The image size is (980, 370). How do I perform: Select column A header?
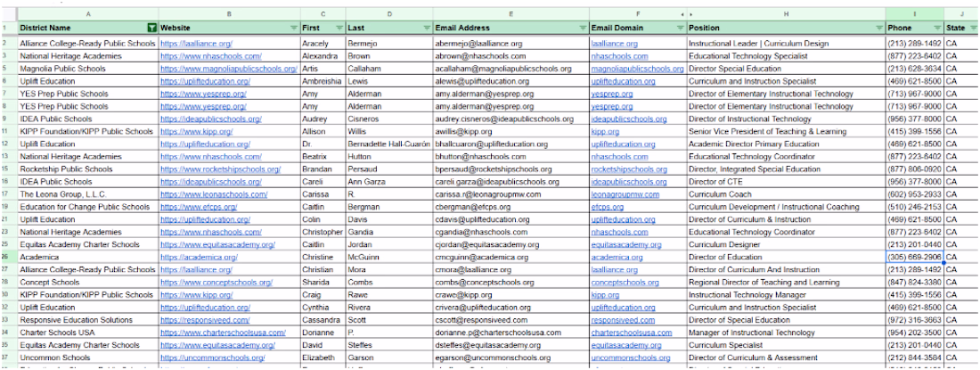pos(87,13)
